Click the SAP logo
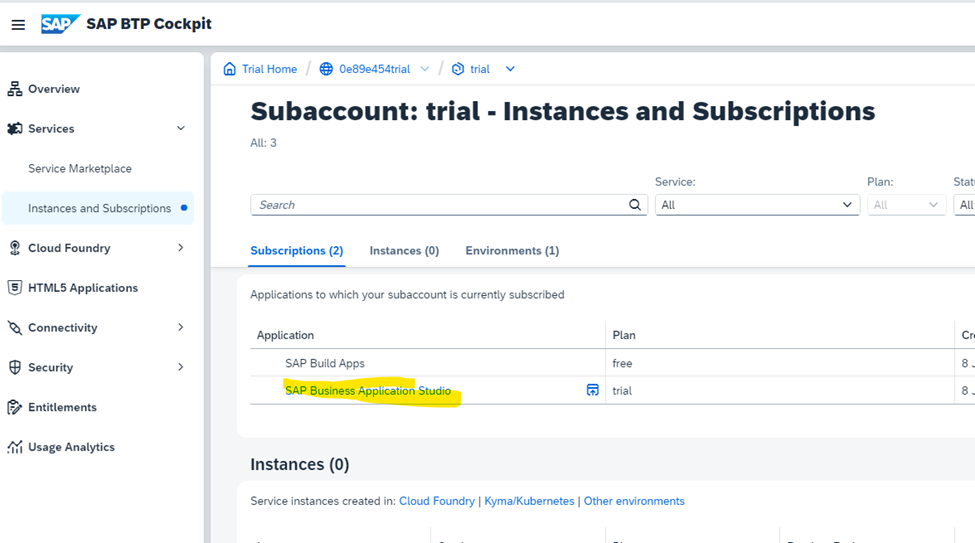Viewport: 975px width, 543px height. point(60,24)
